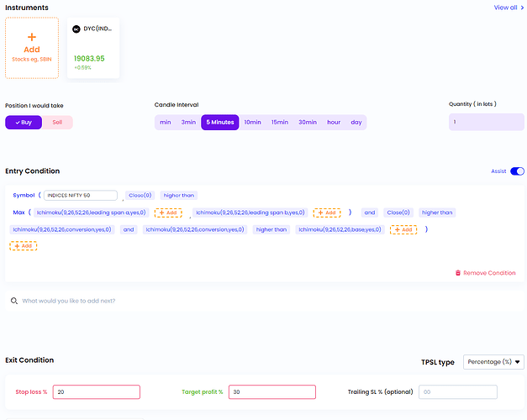
Task: Toggle the Assist switch off
Action: (x=517, y=171)
